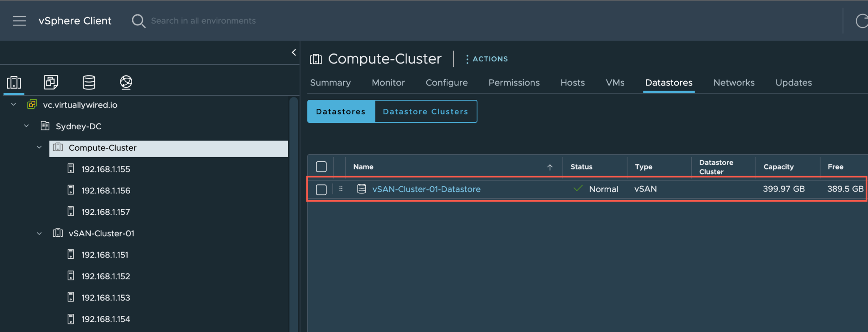This screenshot has height=332, width=868.
Task: Collapse the vc.virtuallywired.io tree node
Action: click(14, 104)
